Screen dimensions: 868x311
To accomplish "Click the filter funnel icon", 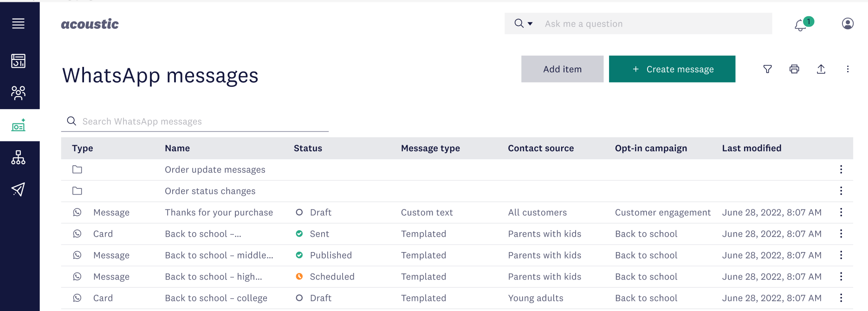I will coord(768,69).
